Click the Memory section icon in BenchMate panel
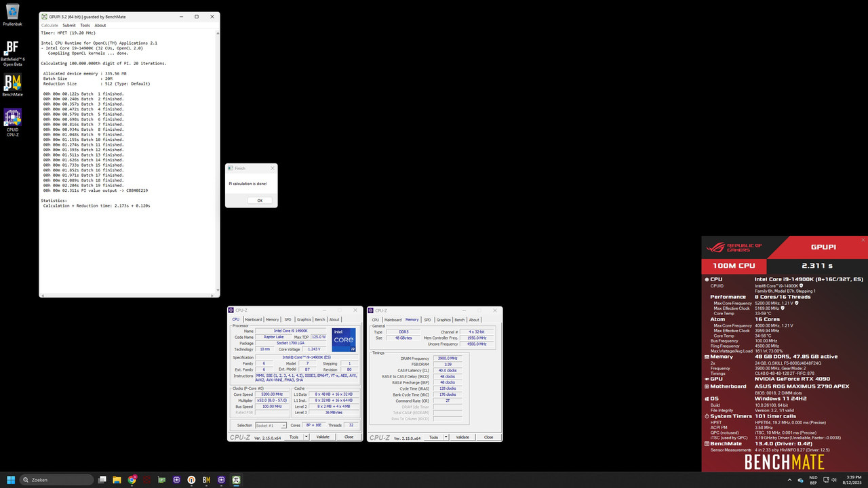Viewport: 868px width, 488px height. (x=707, y=357)
